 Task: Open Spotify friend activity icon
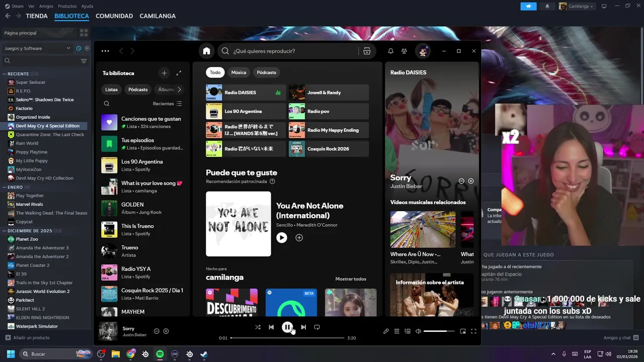click(404, 51)
